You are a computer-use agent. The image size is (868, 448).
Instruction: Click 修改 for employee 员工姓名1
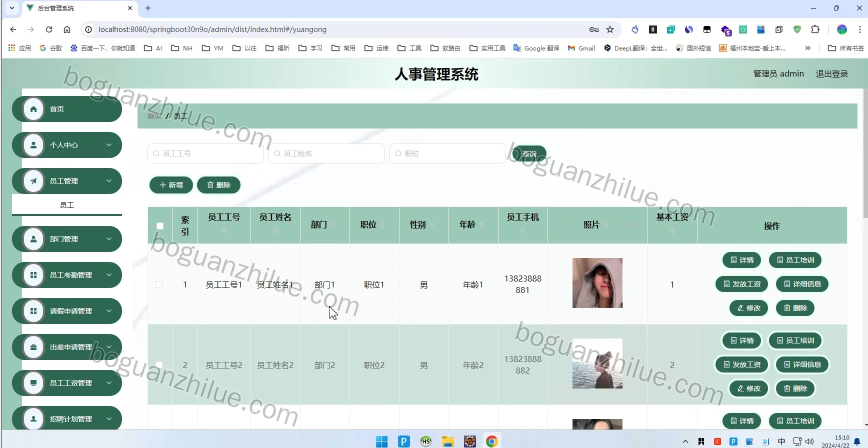pyautogui.click(x=748, y=308)
